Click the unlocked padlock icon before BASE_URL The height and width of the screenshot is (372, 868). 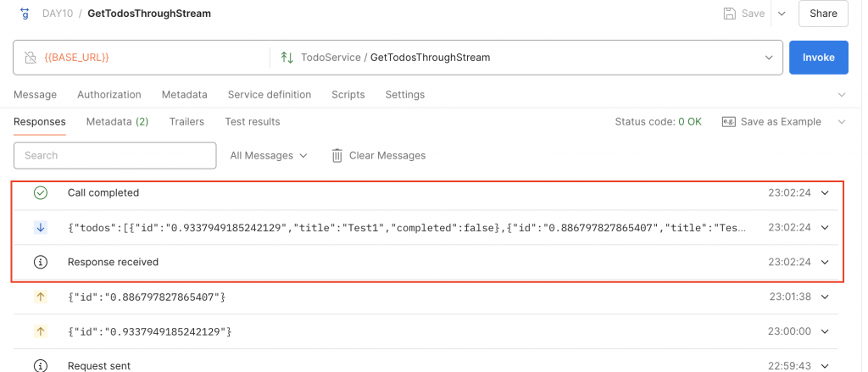tap(30, 57)
